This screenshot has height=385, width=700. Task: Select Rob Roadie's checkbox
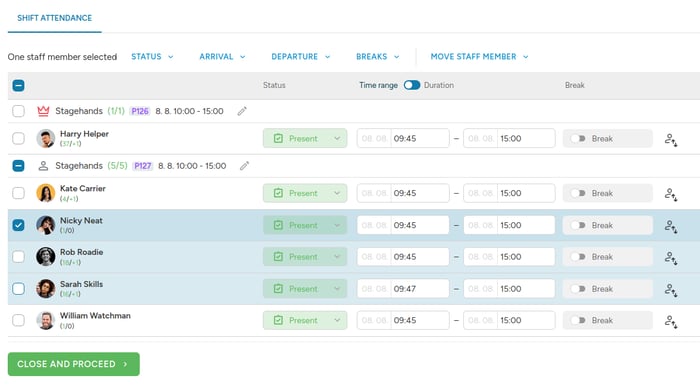[18, 257]
